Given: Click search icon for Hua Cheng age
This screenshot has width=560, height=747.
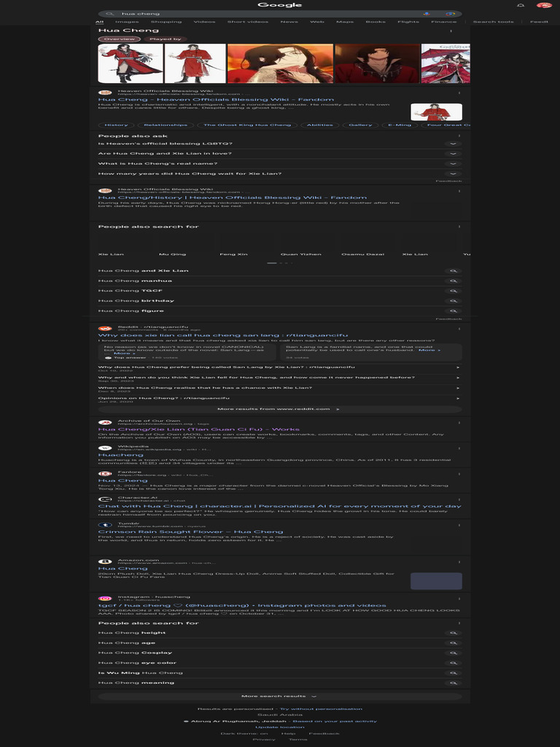Looking at the screenshot, I should click(454, 643).
